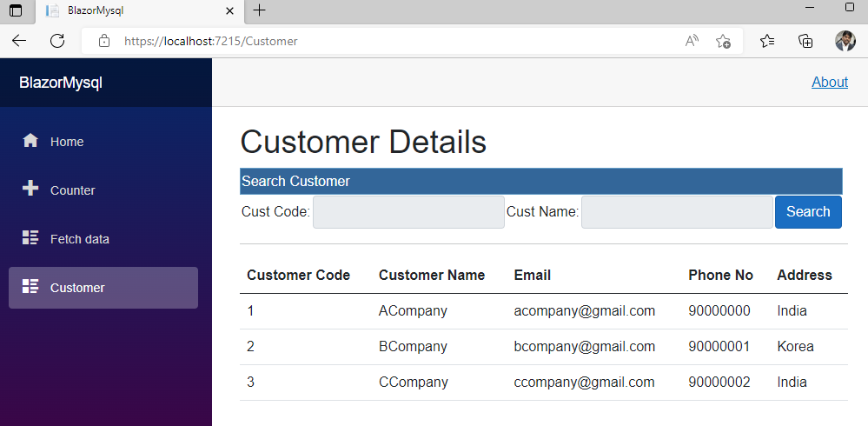This screenshot has height=426, width=868.
Task: Click phone number 90000001
Action: pos(719,347)
